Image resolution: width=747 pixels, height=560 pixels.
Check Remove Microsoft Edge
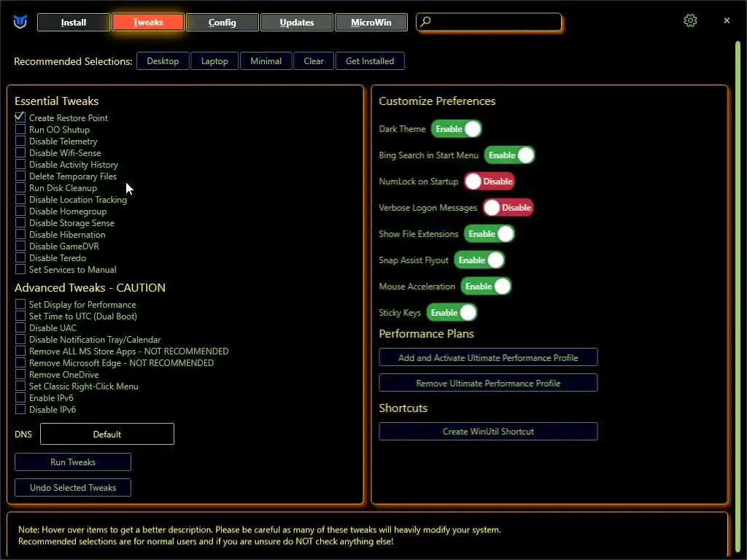point(20,362)
